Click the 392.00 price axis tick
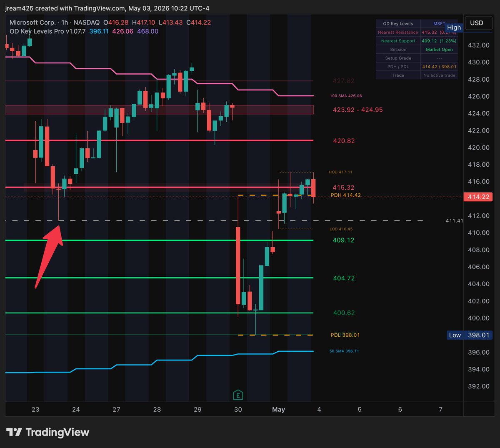 (x=479, y=386)
